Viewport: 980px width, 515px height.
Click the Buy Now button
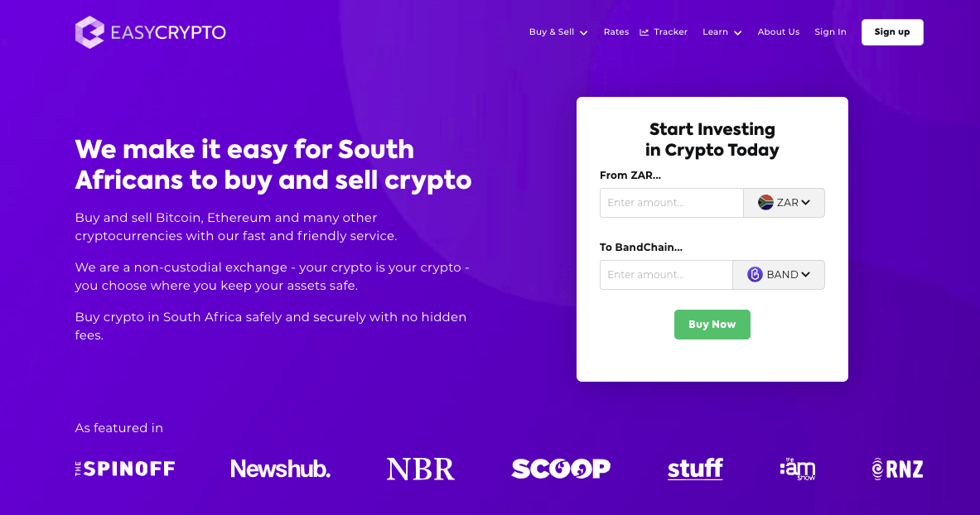pyautogui.click(x=712, y=324)
